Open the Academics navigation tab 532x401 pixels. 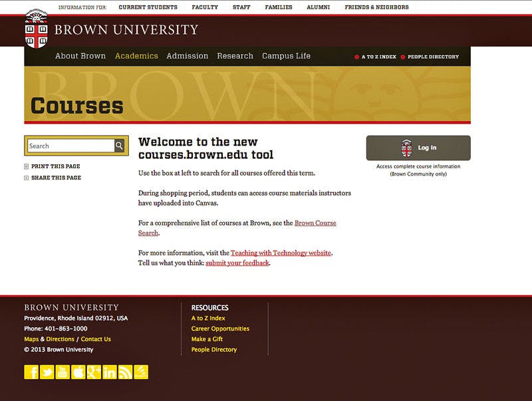(x=136, y=56)
